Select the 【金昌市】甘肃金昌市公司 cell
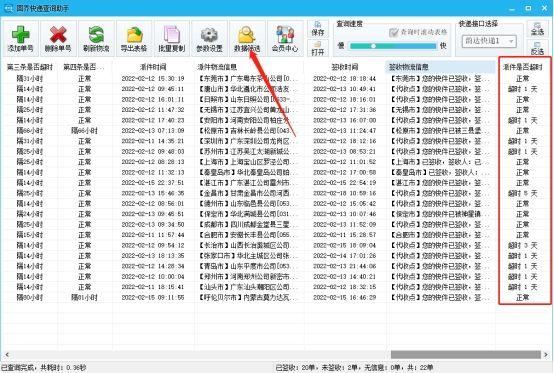The image size is (554, 373). 249,193
